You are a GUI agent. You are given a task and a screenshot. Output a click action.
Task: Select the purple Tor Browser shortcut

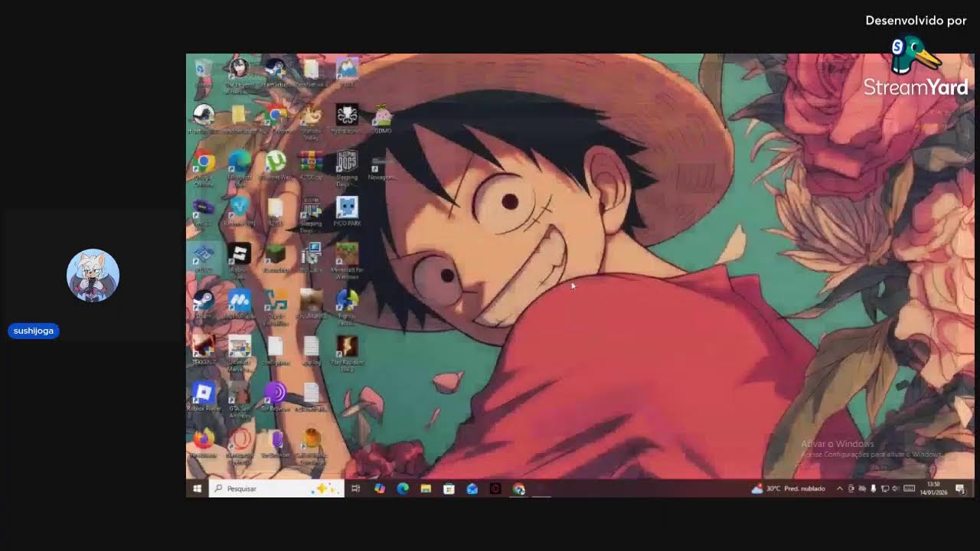tap(275, 396)
